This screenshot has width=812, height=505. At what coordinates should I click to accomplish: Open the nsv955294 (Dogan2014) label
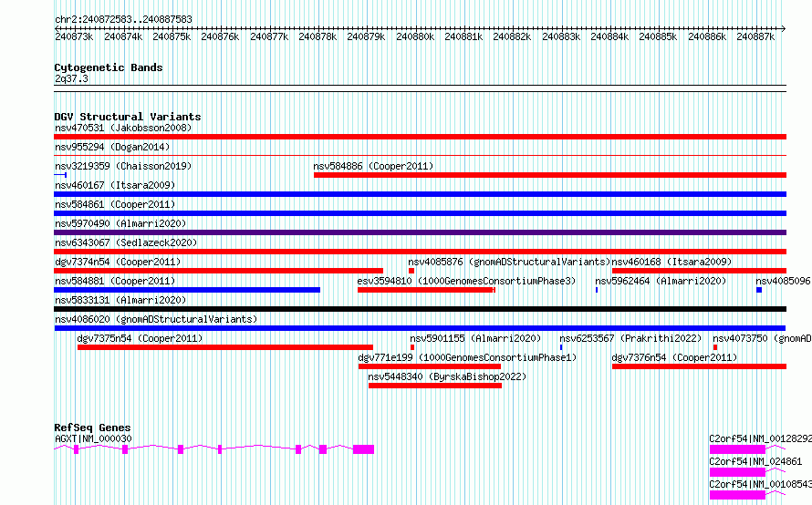tap(112, 147)
